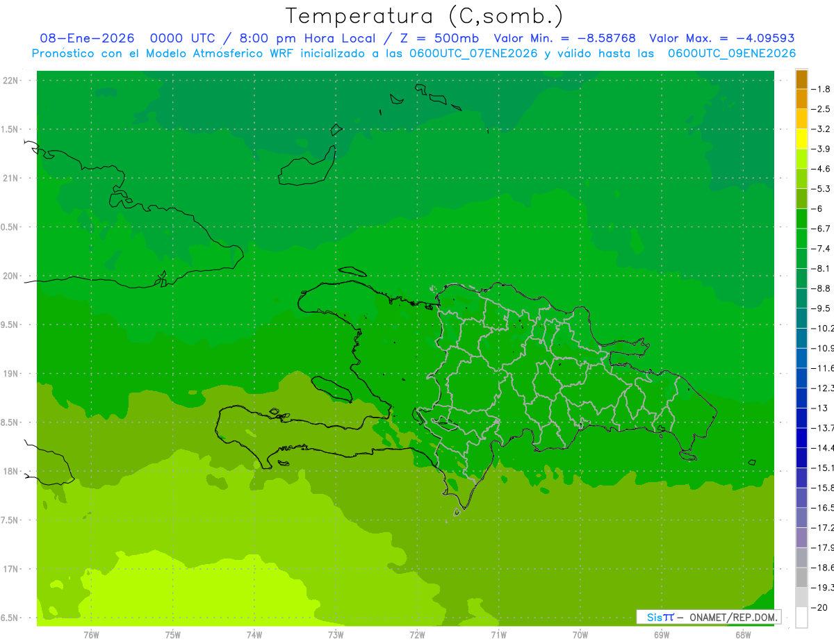Click the latitude axis label "20N"
Viewport: 834px width, 644px height.
click(11, 276)
